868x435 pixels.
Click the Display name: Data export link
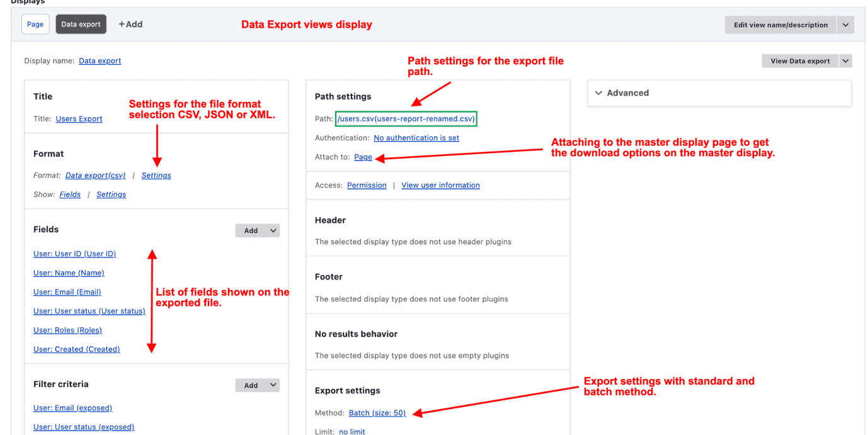tap(99, 60)
